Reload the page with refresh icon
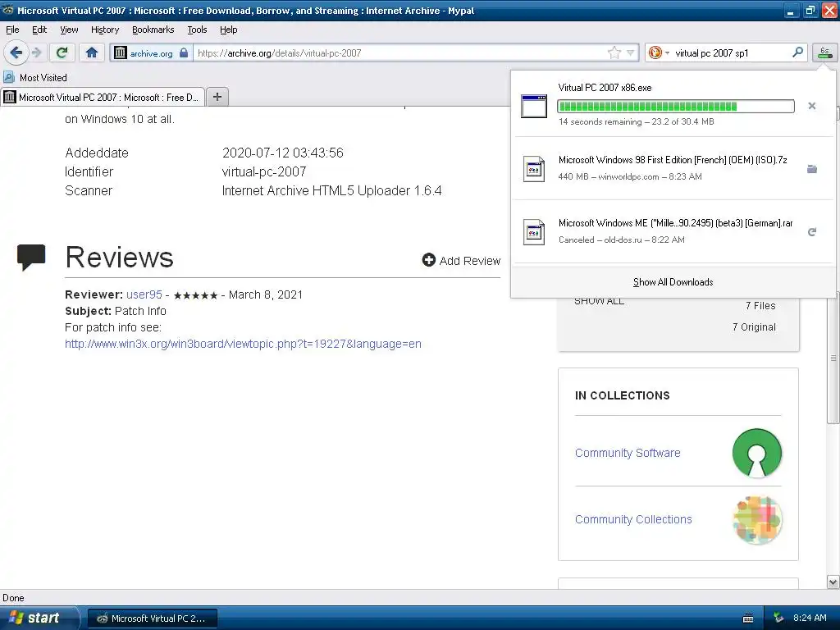This screenshot has height=630, width=840. point(62,52)
